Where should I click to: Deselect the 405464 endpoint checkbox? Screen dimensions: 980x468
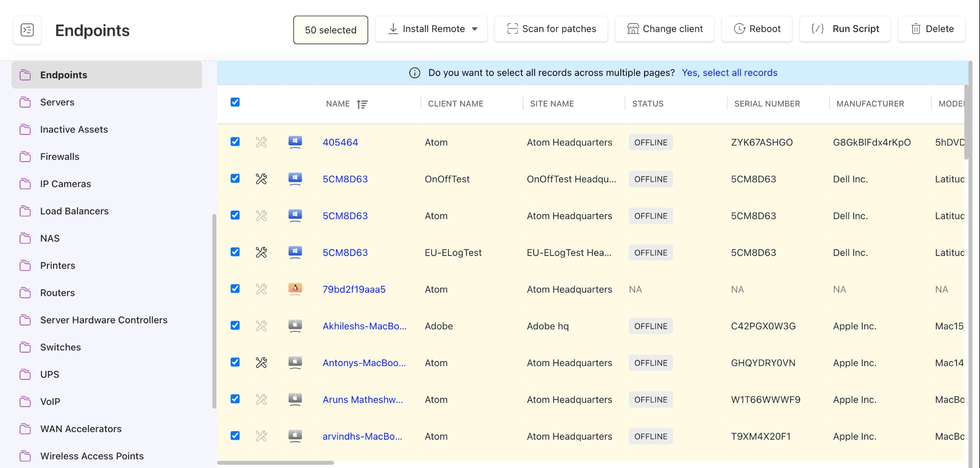pos(235,142)
